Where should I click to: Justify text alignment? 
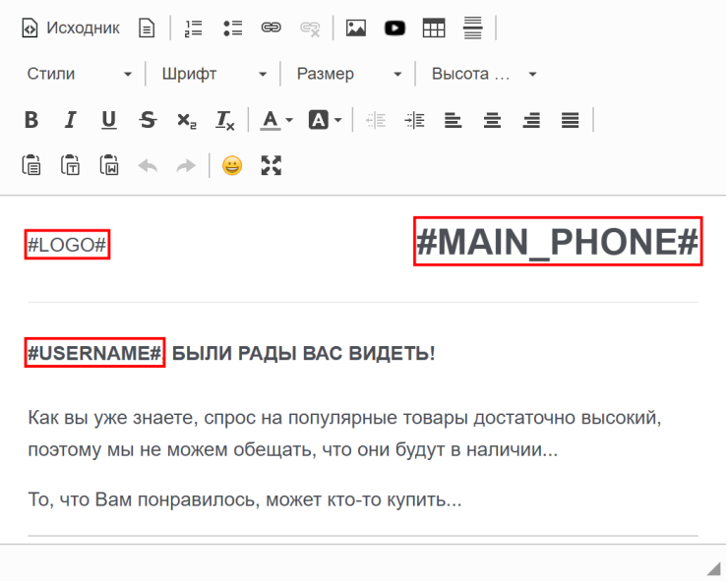click(x=571, y=120)
